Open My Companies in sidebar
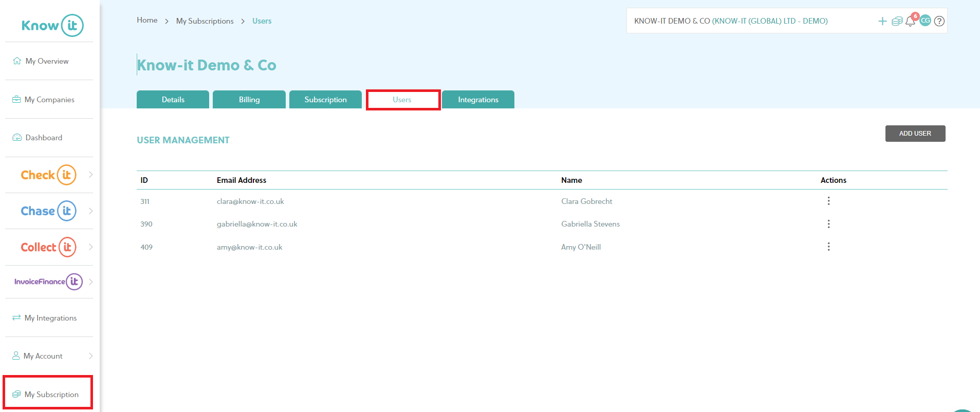This screenshot has height=412, width=980. 43,100
